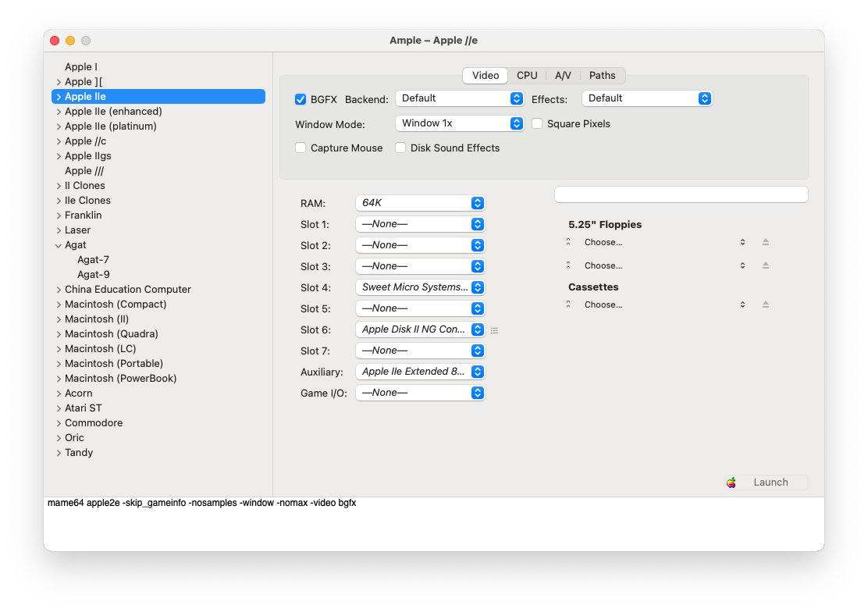Click the drag handle of the cassette row
The width and height of the screenshot is (868, 609).
[568, 304]
